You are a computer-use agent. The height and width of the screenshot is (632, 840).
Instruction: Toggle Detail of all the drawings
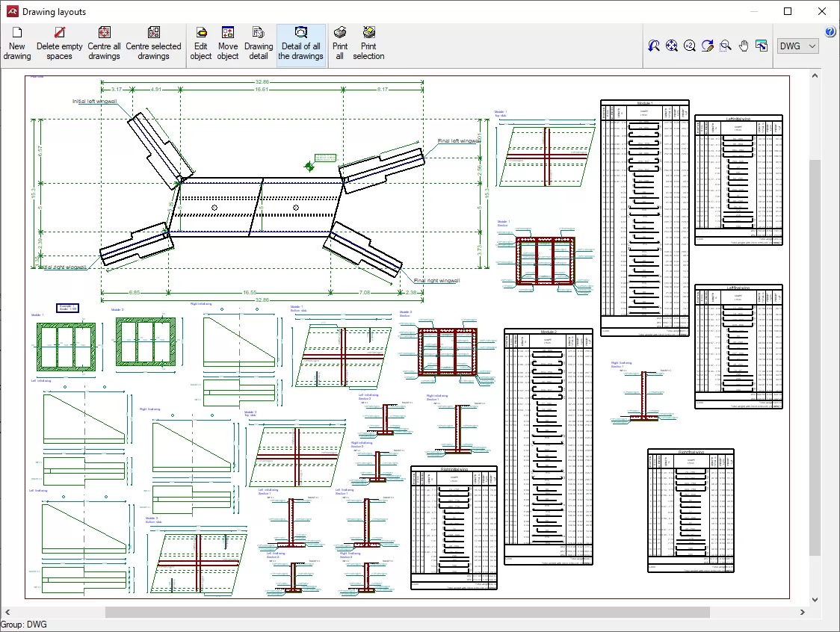pos(301,45)
